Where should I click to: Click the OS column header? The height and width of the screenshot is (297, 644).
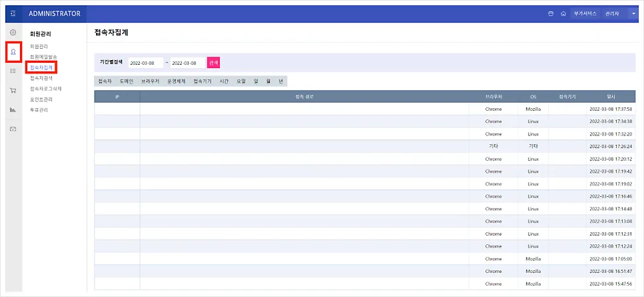tap(533, 97)
